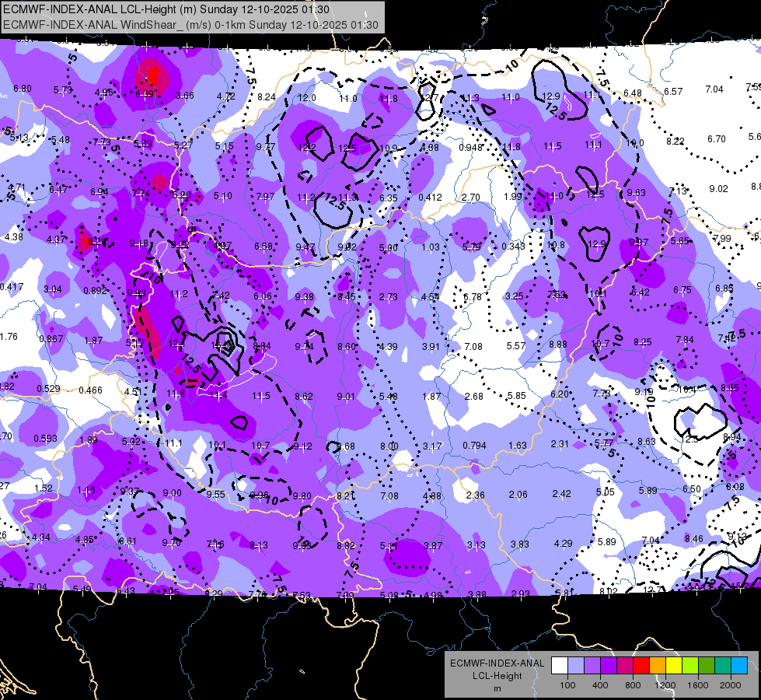The height and width of the screenshot is (700, 761).
Task: Click the WindShear 0-1km title line
Action: 190,25
